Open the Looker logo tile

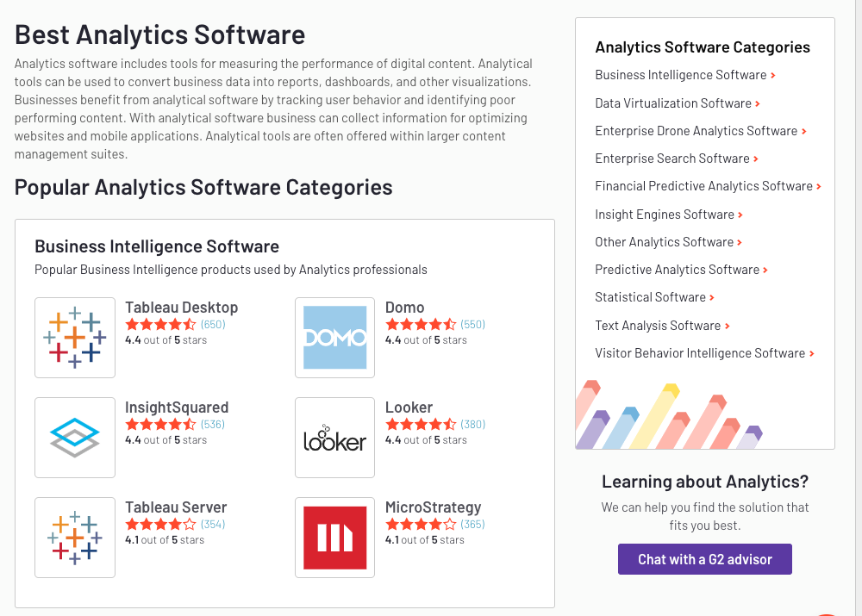point(334,438)
